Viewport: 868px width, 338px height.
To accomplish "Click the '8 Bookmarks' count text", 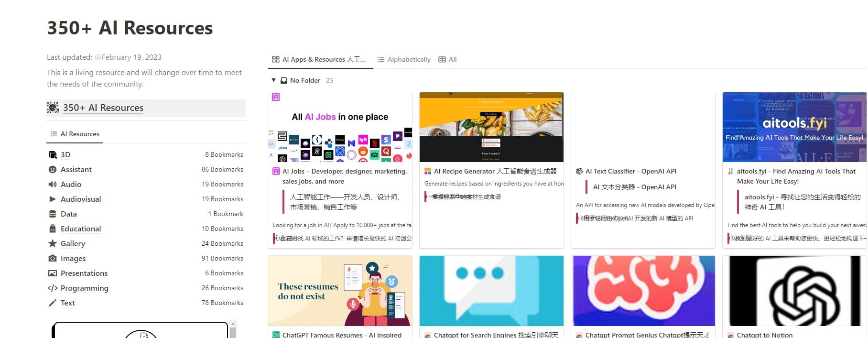I will pos(224,154).
